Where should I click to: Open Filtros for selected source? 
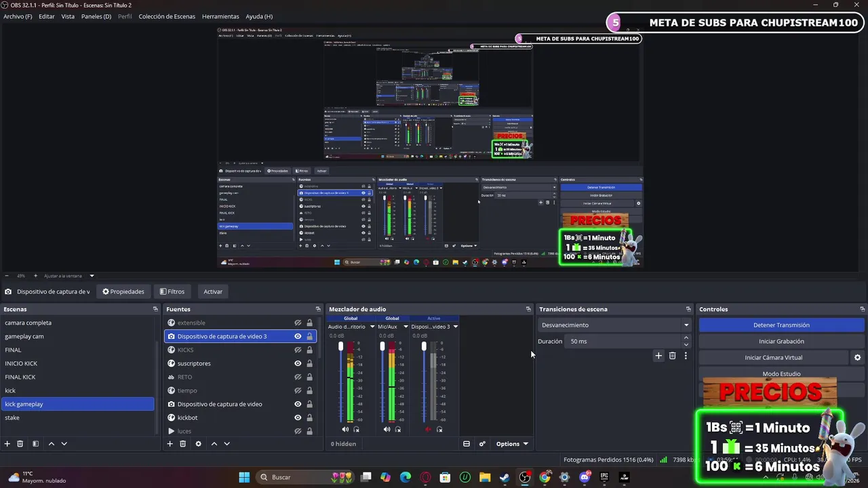[x=172, y=291]
